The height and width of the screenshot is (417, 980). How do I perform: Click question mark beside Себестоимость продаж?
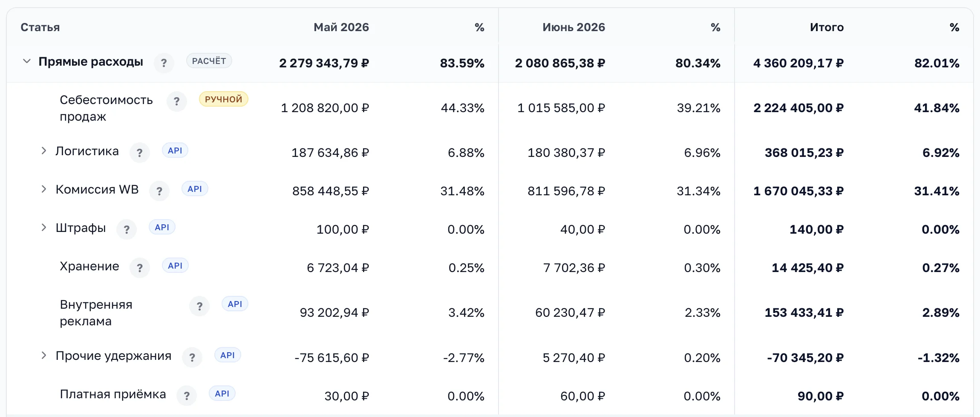click(176, 101)
